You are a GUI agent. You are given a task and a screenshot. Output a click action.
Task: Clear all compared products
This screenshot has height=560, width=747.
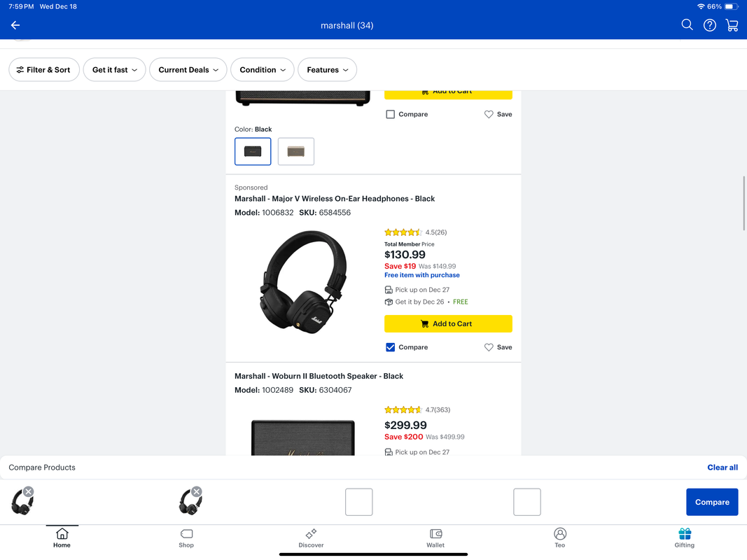point(722,468)
